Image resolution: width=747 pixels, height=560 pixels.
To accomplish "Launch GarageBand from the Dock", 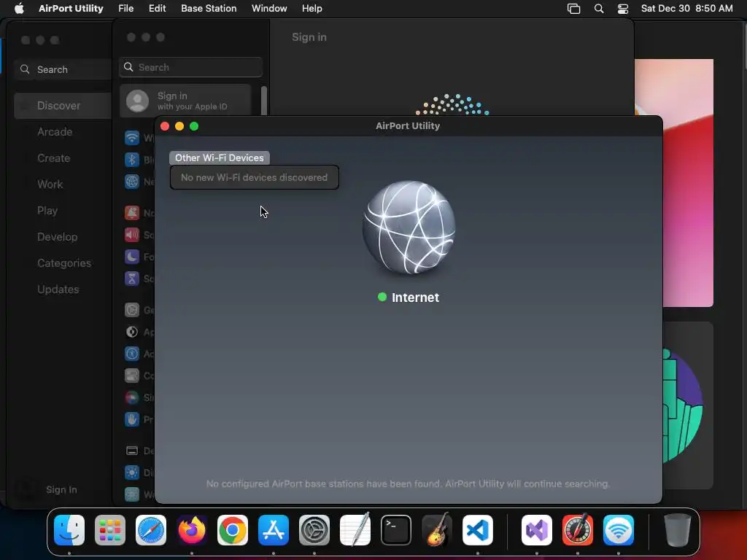I will (437, 529).
